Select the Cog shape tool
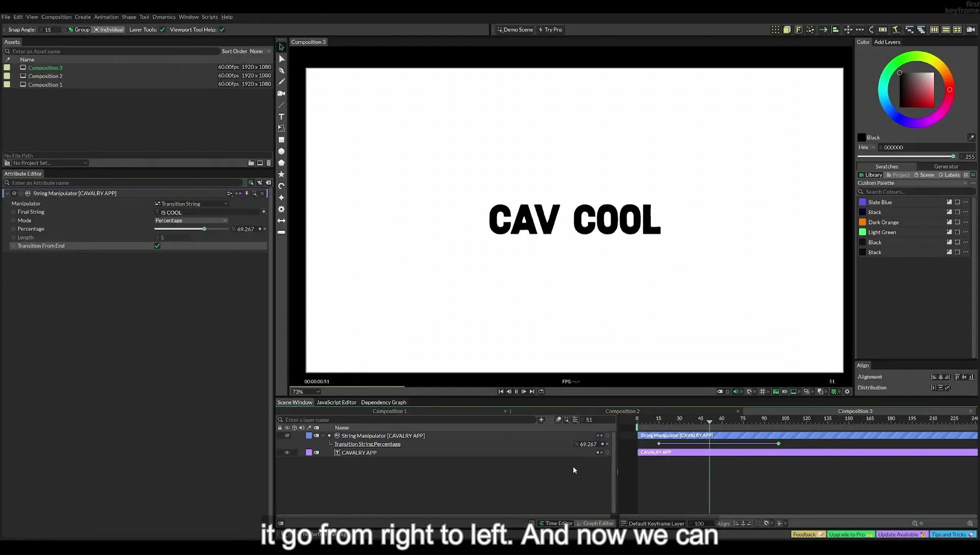Screen dimensions: 980x555 point(281,209)
